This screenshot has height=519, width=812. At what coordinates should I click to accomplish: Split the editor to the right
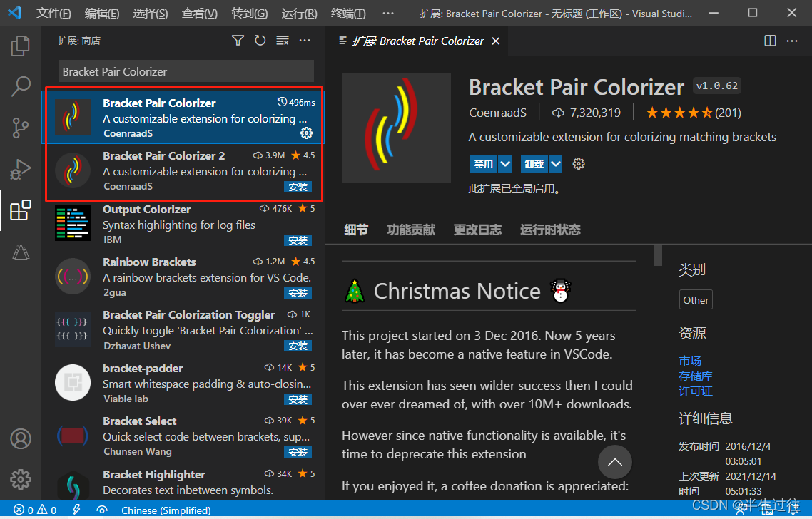click(x=770, y=41)
